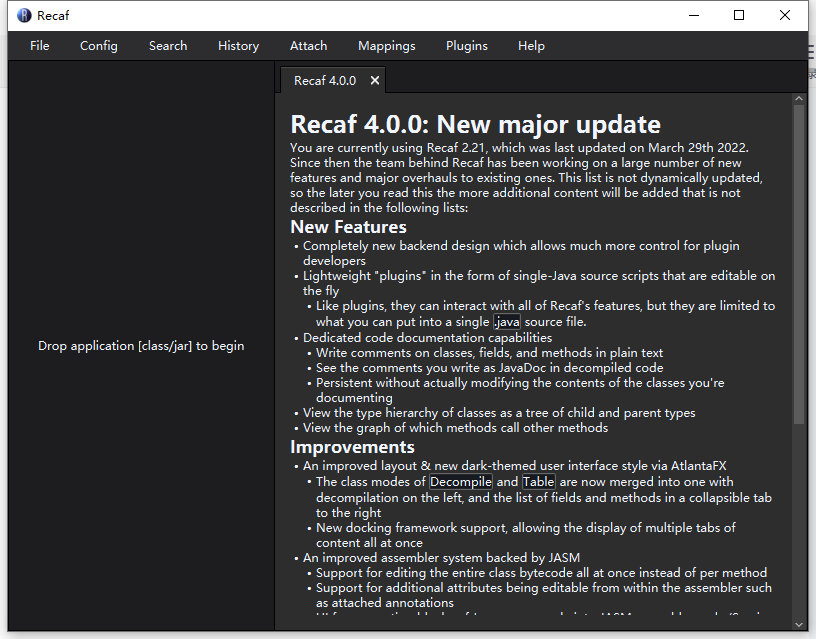Open the Search menu
Image resolution: width=816 pixels, height=639 pixels.
click(x=168, y=46)
